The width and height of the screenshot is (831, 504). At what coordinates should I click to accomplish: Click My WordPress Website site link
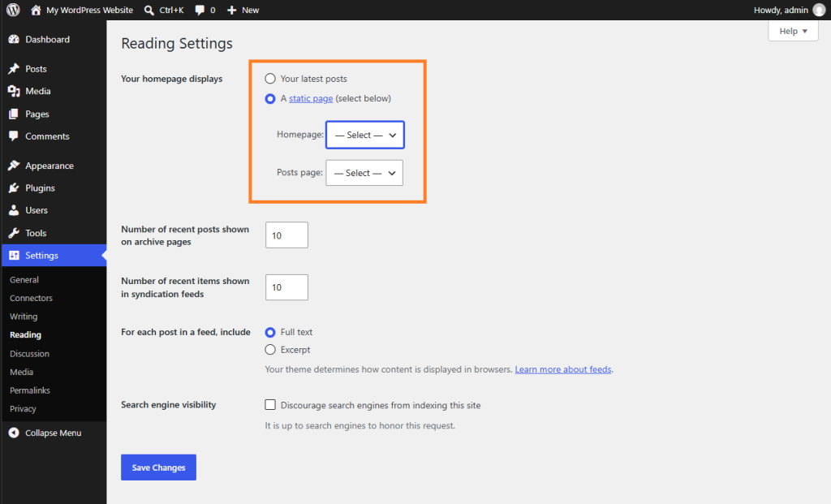click(x=89, y=10)
